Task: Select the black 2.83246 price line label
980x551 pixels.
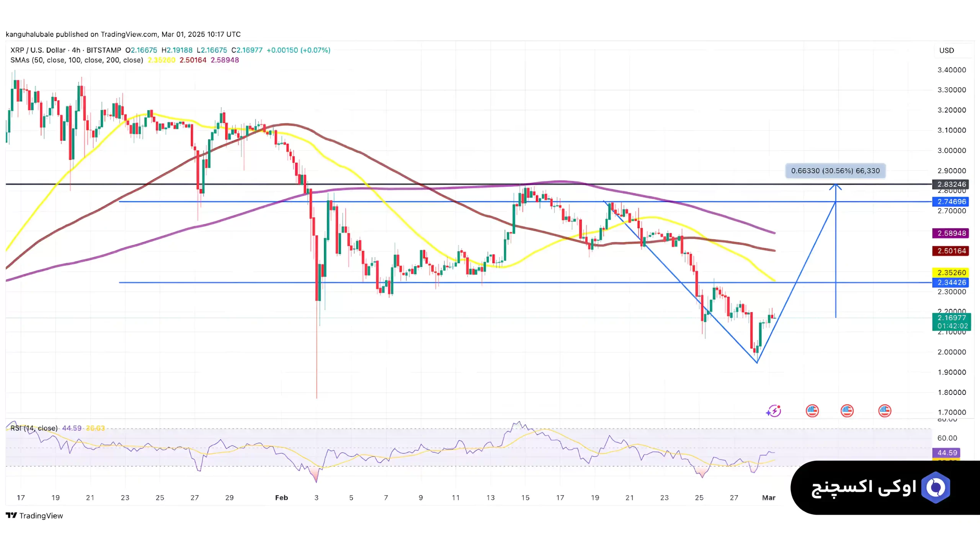Action: click(x=951, y=184)
